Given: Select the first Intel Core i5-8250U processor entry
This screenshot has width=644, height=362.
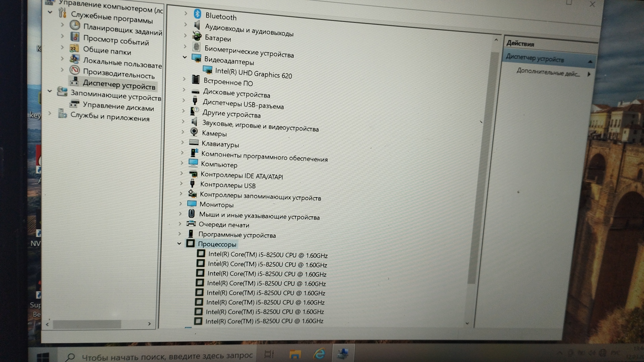Looking at the screenshot, I should (267, 255).
